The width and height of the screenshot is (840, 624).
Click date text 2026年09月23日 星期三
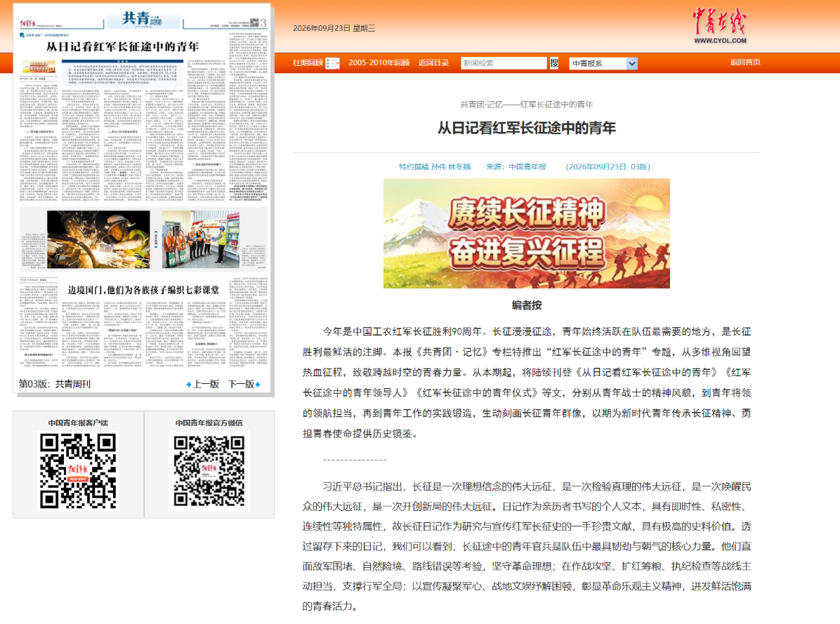click(334, 28)
